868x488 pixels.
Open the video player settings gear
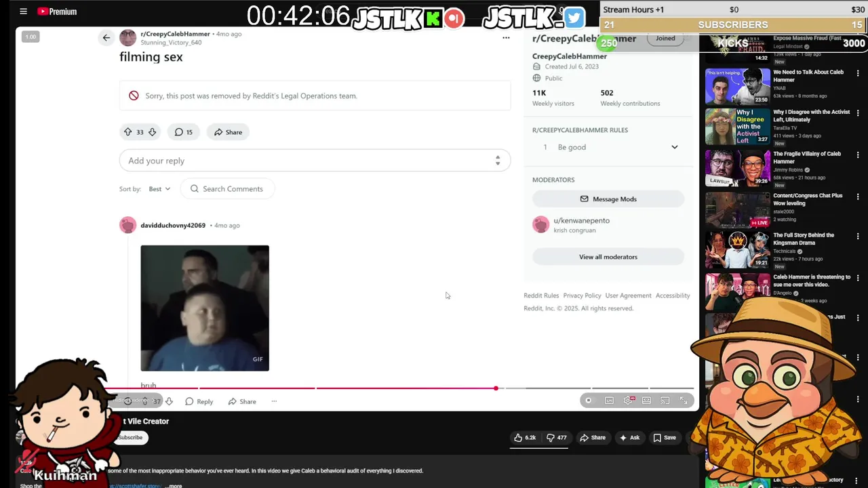click(628, 401)
